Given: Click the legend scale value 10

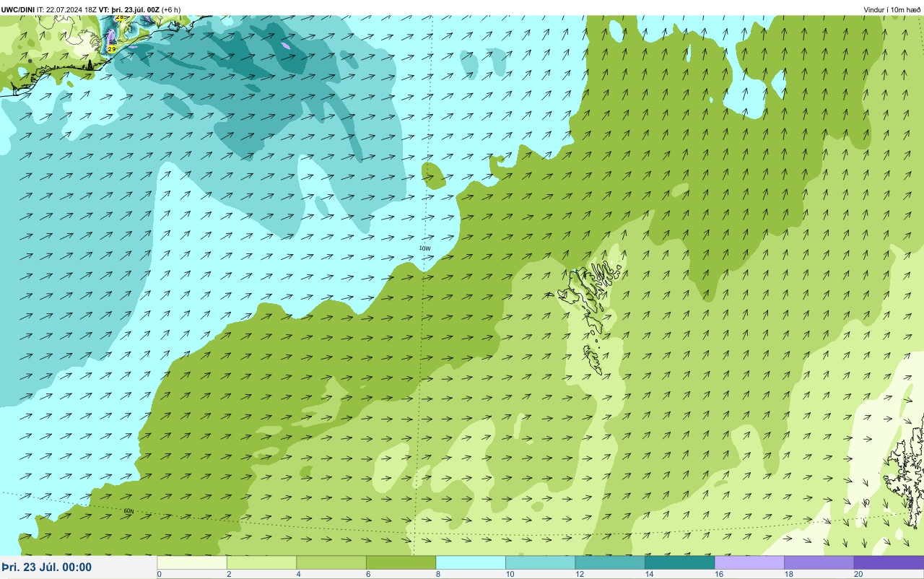Looking at the screenshot, I should coord(510,575).
